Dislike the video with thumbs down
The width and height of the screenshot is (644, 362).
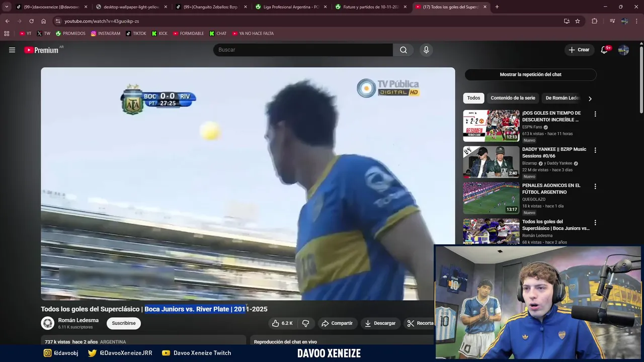click(x=305, y=323)
